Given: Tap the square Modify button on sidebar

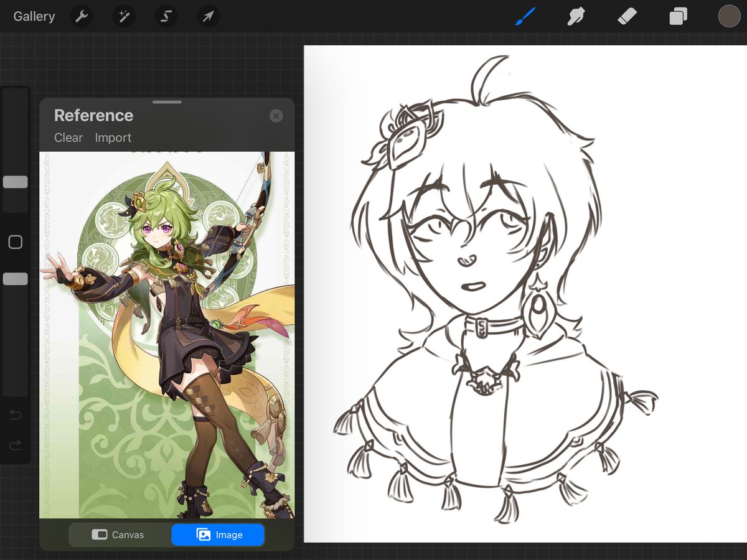Looking at the screenshot, I should click(x=16, y=242).
